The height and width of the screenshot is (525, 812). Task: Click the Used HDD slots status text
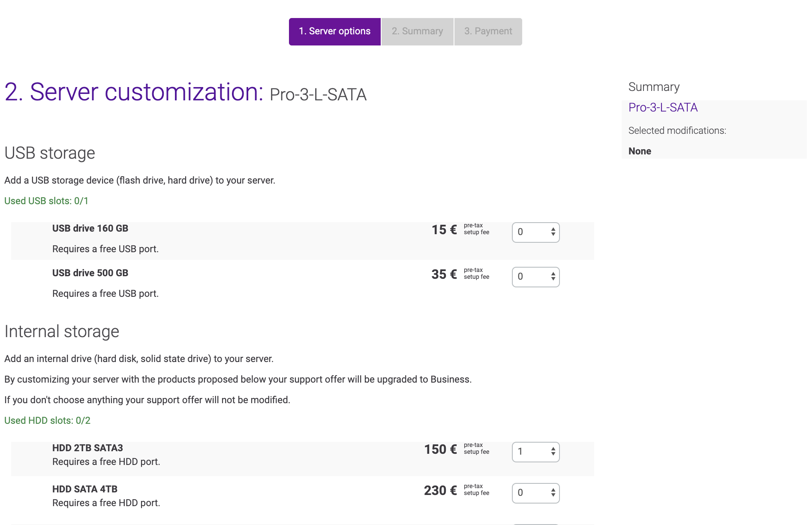47,421
